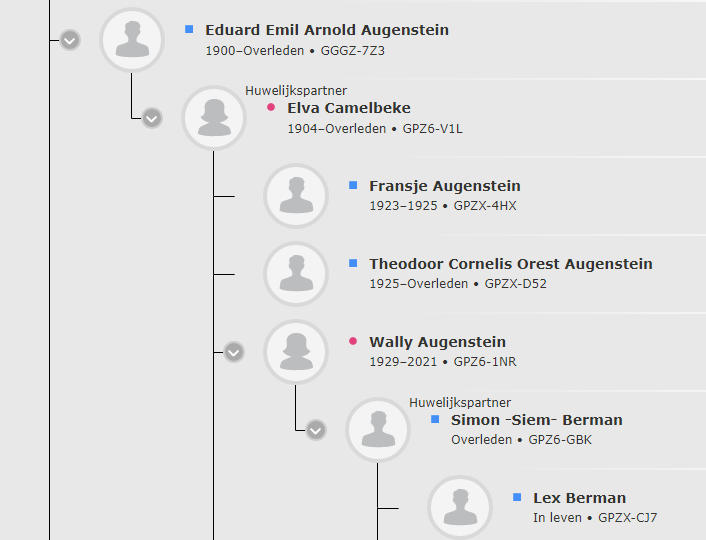706x540 pixels.
Task: Click Eduard Emil Arnold Augenstein's portrait icon
Action: tap(132, 40)
